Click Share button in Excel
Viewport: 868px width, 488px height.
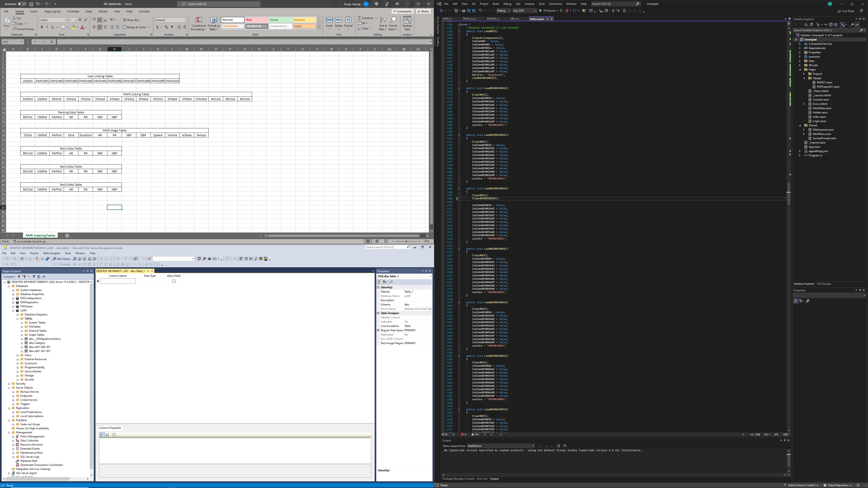(423, 12)
